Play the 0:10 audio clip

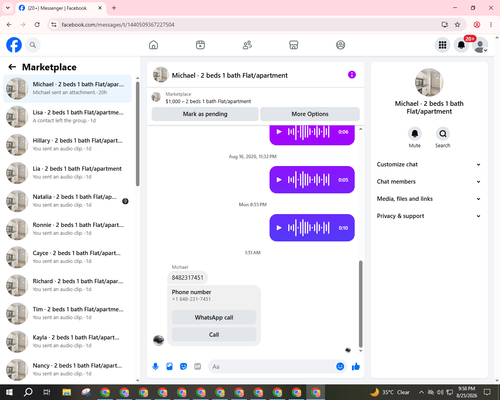(279, 228)
